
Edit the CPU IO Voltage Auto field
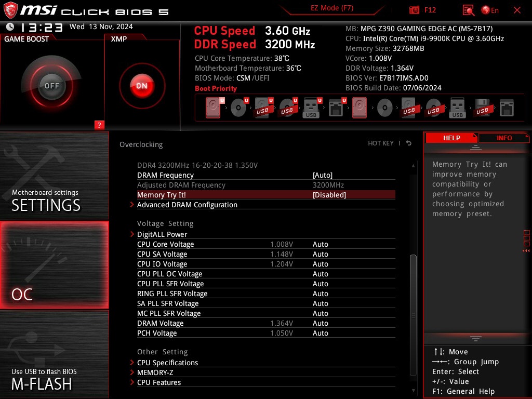[320, 264]
